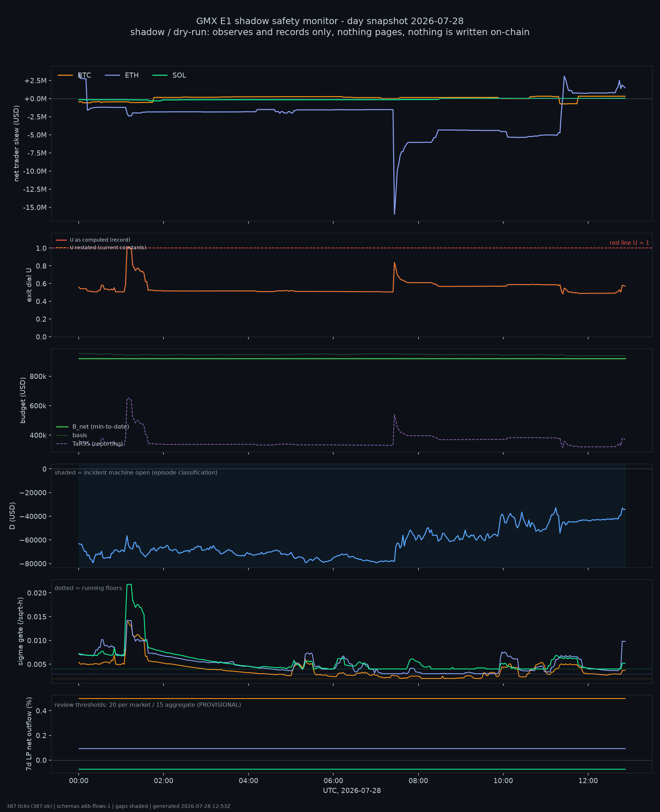This screenshot has height=812, width=660.
Task: Click the exit dial U peak touching 1.0
Action: [x=128, y=248]
